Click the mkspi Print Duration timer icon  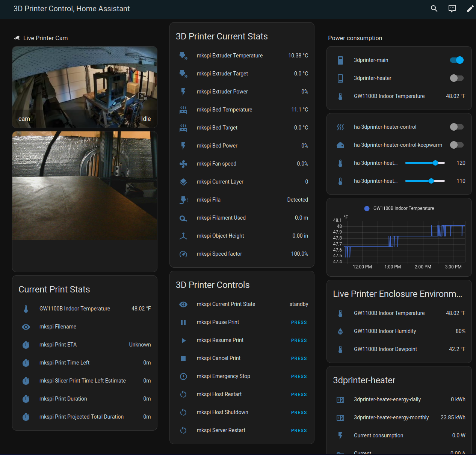tap(26, 399)
